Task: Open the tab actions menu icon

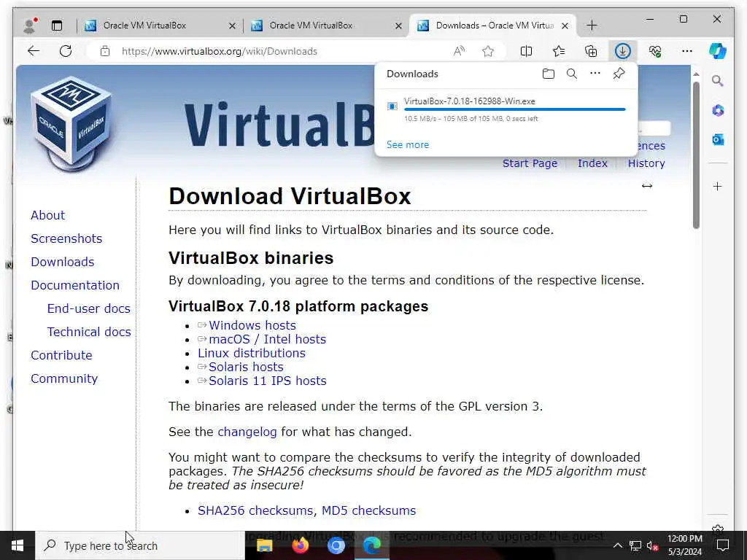Action: pos(57,26)
